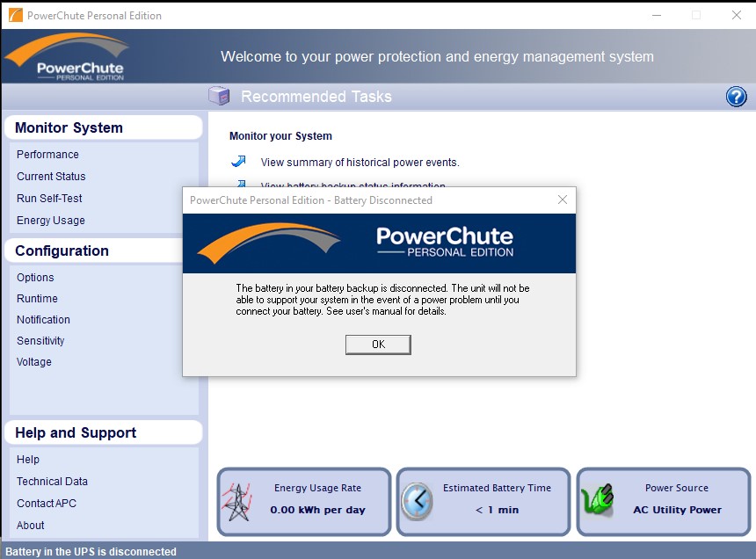Click the orange app icon in title bar
Viewport: 756px width, 559px height.
point(15,15)
